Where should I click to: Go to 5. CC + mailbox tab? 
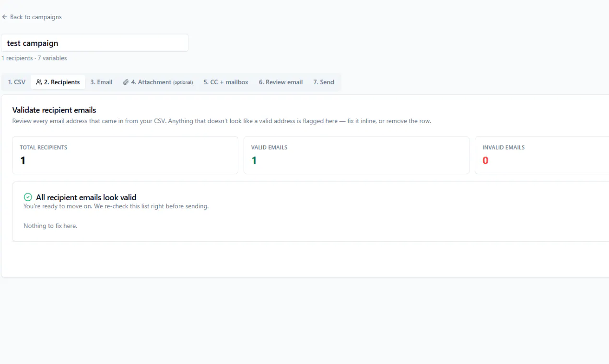tap(226, 82)
